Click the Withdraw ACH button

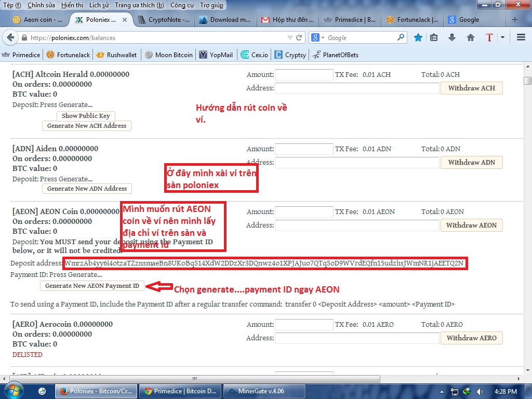pyautogui.click(x=471, y=88)
